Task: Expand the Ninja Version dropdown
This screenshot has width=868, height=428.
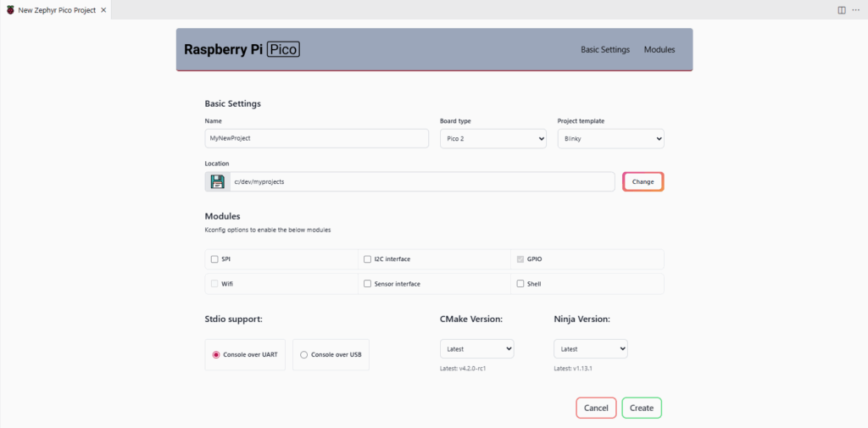Action: pos(590,348)
